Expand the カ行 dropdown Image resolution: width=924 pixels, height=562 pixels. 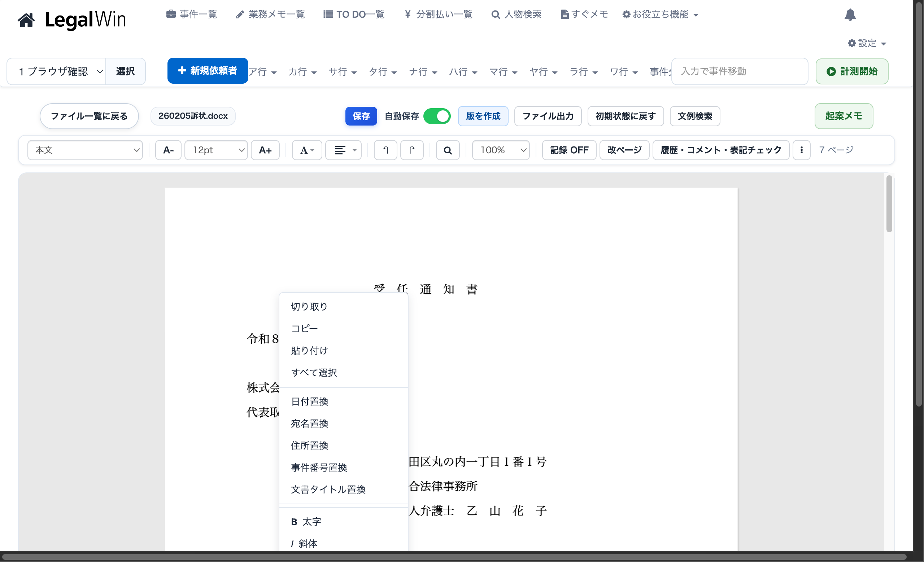pos(302,71)
